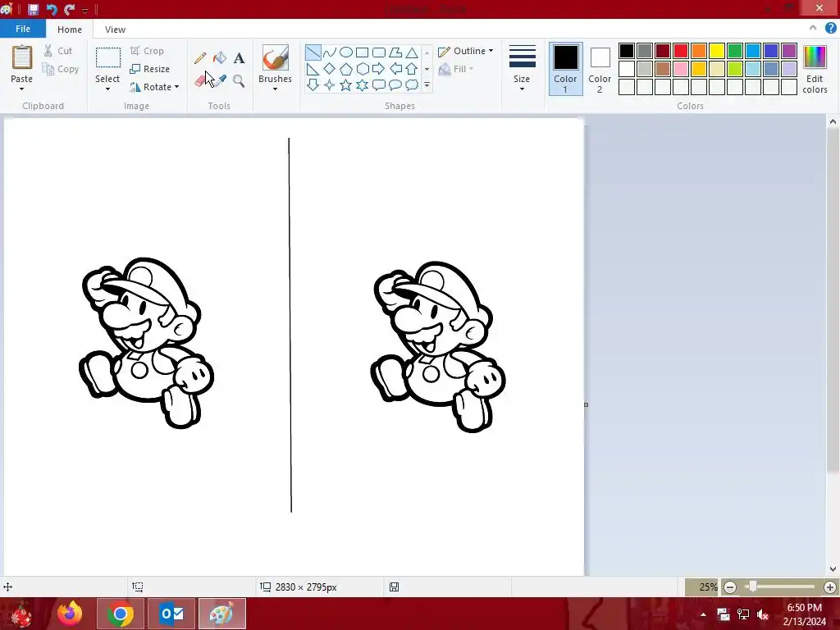Pick the green color swatch
The height and width of the screenshot is (630, 840).
tap(735, 51)
